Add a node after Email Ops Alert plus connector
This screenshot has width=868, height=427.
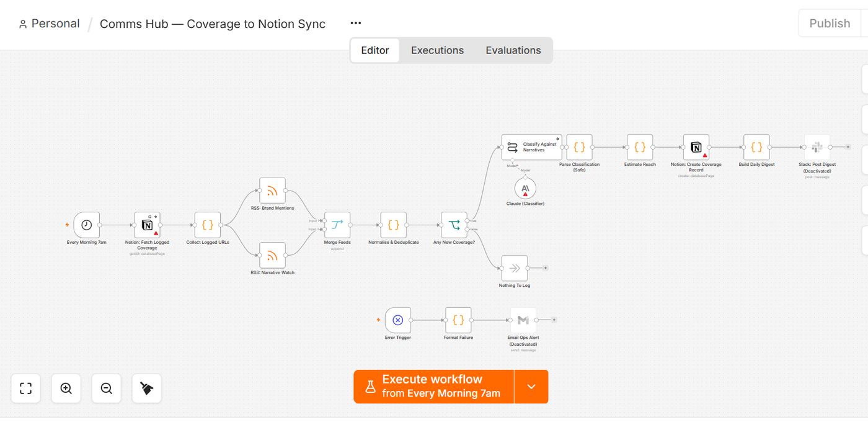coord(554,320)
